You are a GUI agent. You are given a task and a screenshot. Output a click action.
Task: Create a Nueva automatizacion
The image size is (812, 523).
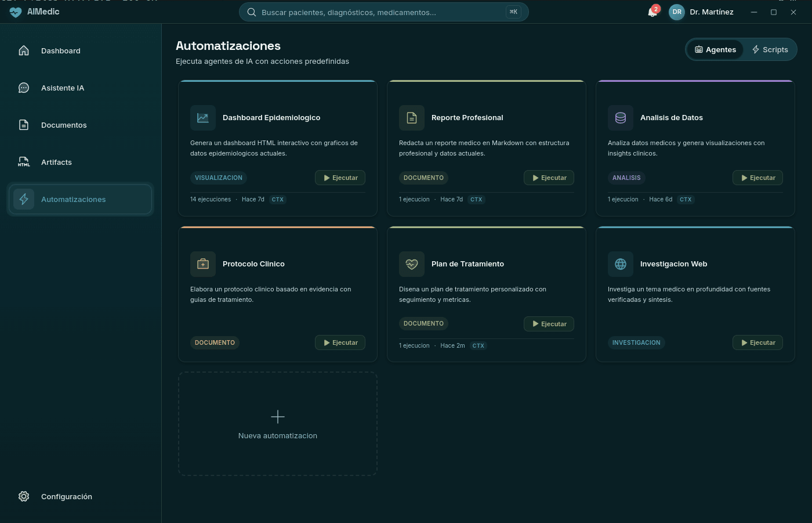(x=277, y=424)
